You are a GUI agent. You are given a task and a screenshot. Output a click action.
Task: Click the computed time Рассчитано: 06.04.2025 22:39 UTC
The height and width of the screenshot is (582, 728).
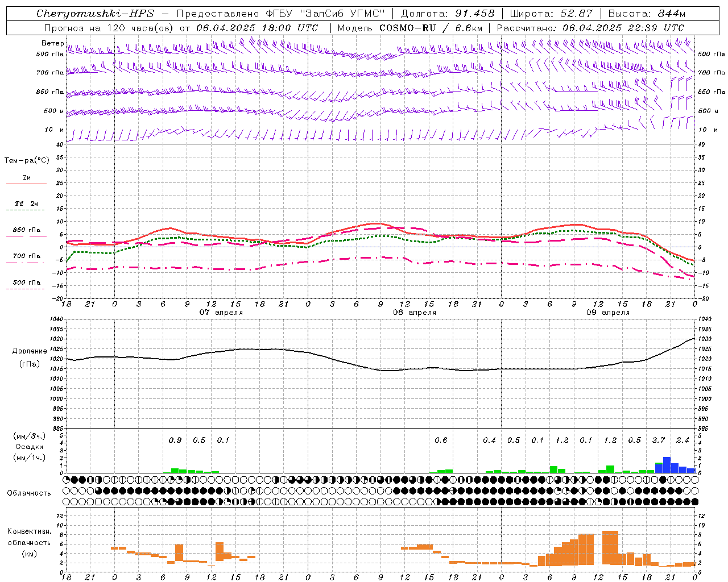[590, 28]
